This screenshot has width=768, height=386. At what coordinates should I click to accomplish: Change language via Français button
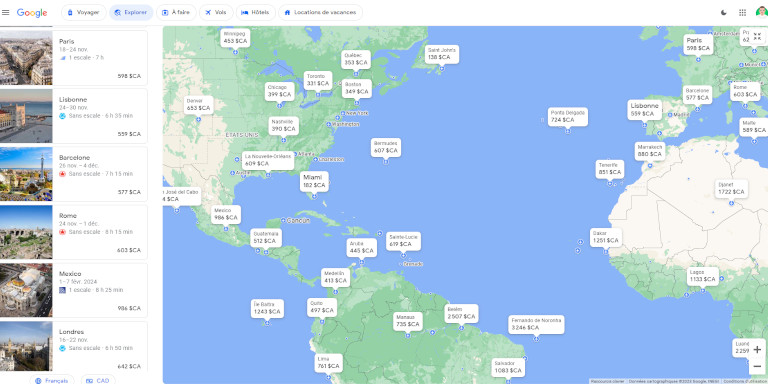(52, 381)
